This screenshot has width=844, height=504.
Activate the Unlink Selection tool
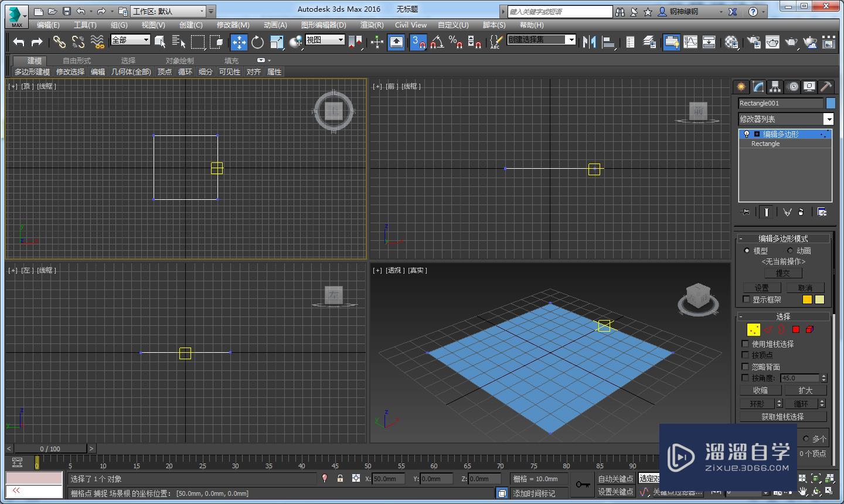tap(78, 42)
